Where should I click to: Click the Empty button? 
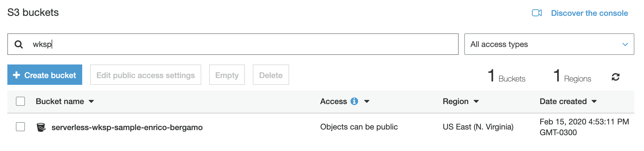[x=227, y=75]
